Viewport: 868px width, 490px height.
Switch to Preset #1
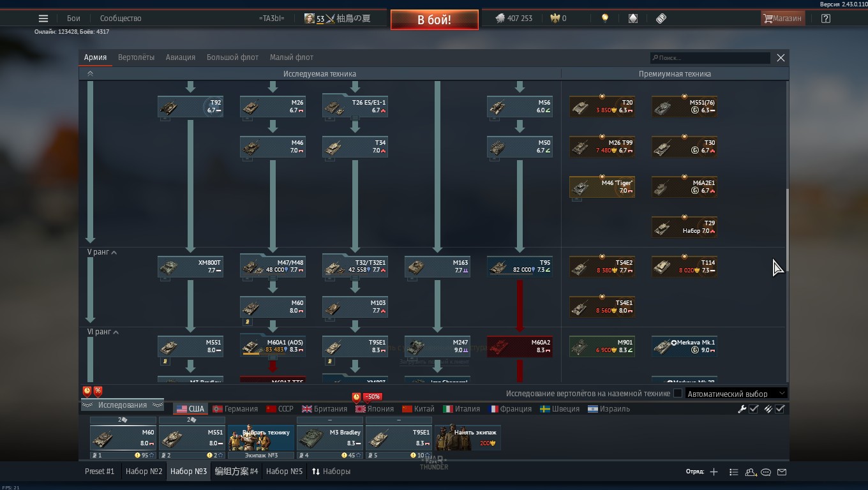coord(100,471)
